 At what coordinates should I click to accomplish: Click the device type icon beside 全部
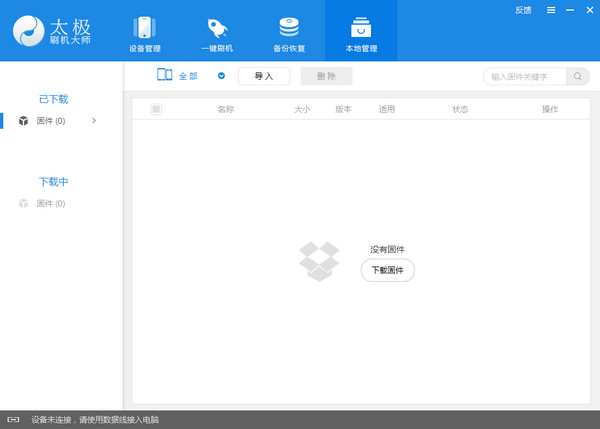(165, 76)
